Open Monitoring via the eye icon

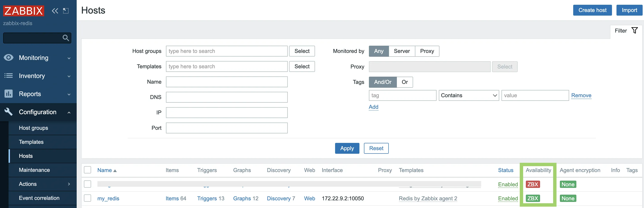[x=9, y=58]
